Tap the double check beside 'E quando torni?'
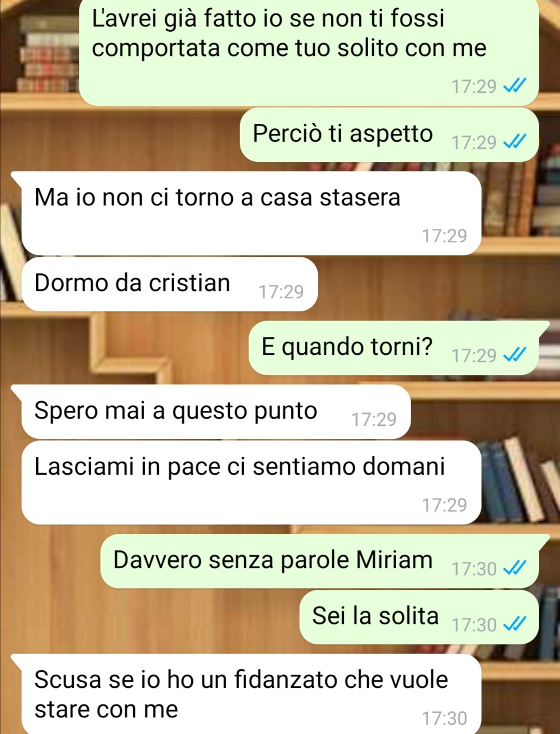This screenshot has height=734, width=560. 515,355
